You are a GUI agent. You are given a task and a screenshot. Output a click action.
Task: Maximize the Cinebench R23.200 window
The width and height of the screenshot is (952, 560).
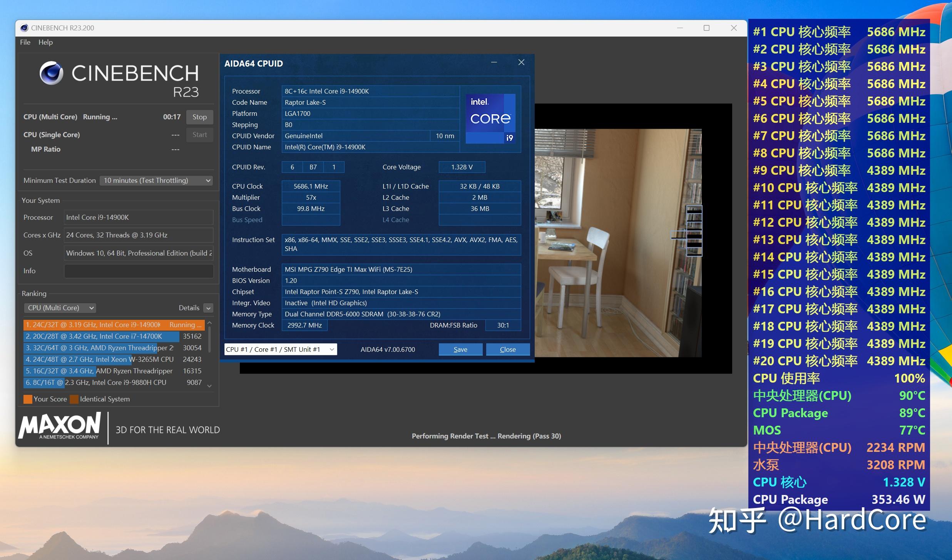point(706,28)
